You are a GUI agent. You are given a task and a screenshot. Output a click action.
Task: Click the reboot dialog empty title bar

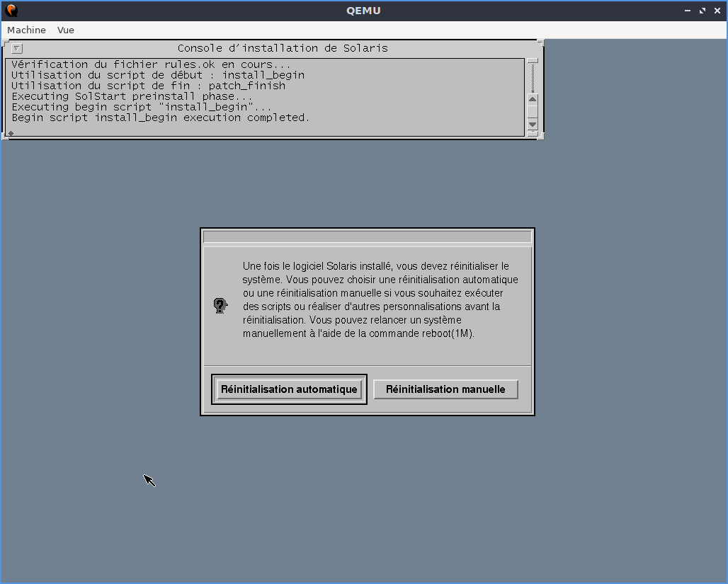tap(368, 236)
